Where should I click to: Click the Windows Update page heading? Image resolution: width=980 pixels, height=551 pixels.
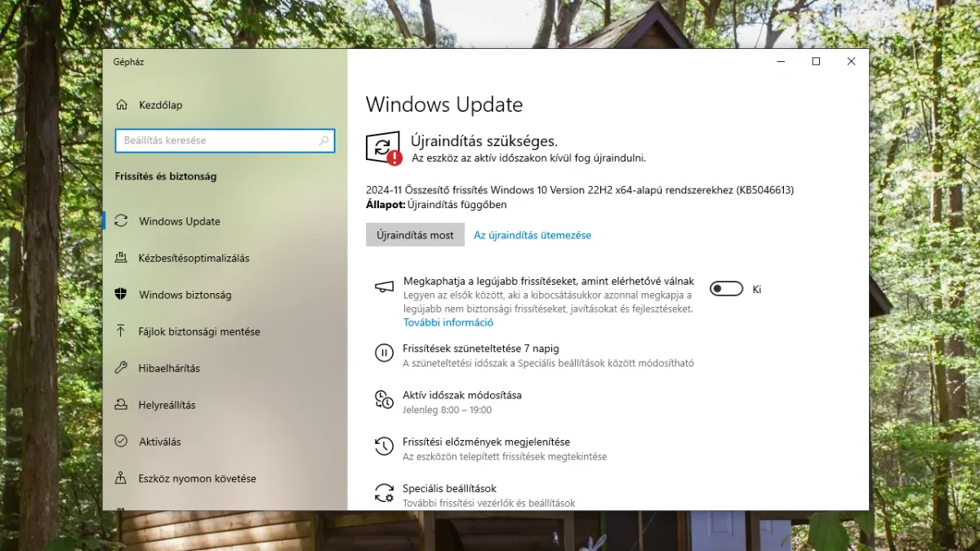tap(444, 104)
